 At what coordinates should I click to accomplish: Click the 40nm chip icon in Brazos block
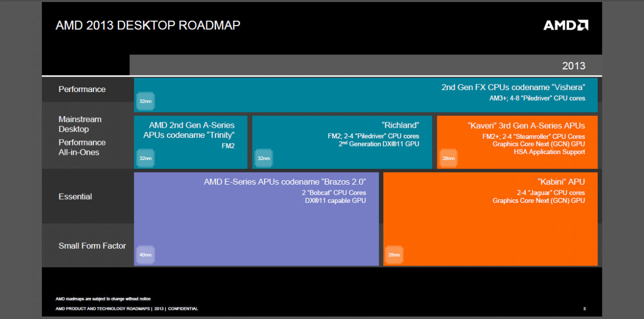pyautogui.click(x=145, y=255)
